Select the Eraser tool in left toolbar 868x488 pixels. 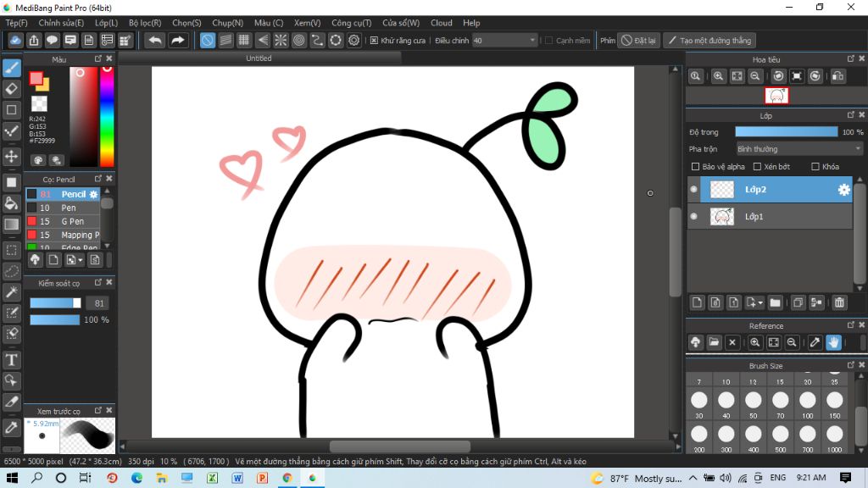pyautogui.click(x=12, y=88)
